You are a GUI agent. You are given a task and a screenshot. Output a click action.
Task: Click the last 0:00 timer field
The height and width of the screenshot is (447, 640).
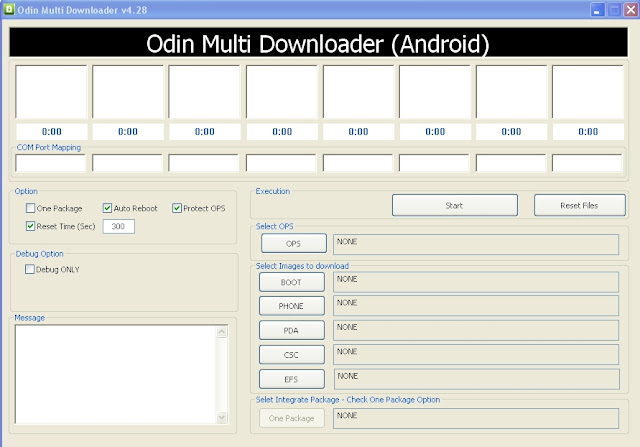tap(588, 131)
